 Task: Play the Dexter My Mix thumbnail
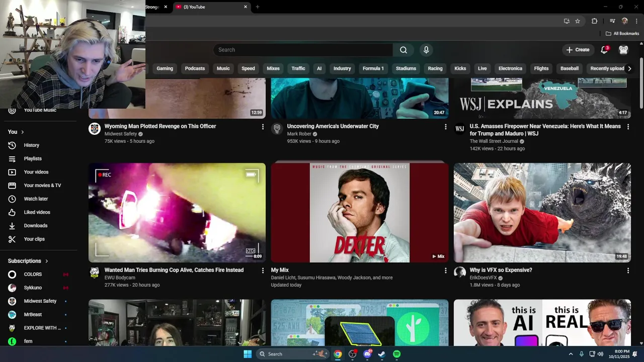tap(360, 212)
